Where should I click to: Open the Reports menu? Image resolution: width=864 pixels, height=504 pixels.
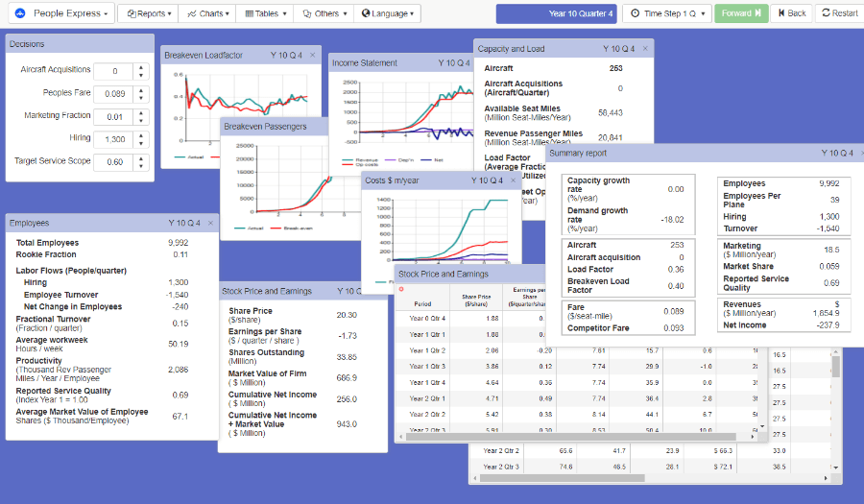149,13
